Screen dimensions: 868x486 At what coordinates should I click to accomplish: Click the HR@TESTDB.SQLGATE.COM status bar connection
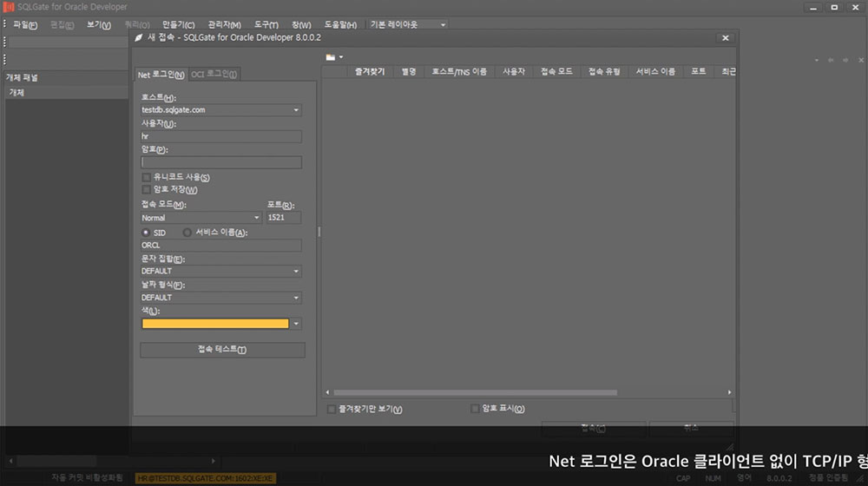click(206, 478)
